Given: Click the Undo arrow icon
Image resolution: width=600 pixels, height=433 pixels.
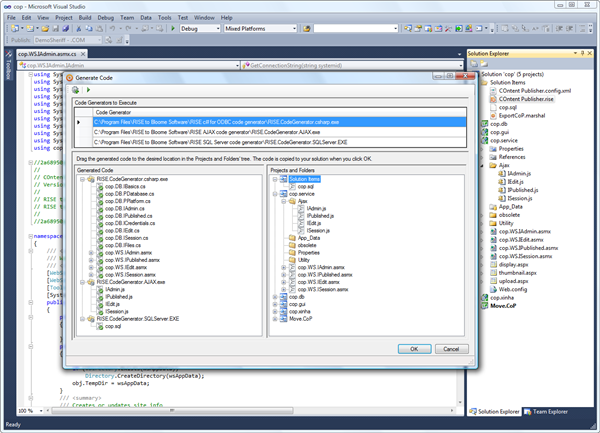Looking at the screenshot, I should [112, 28].
